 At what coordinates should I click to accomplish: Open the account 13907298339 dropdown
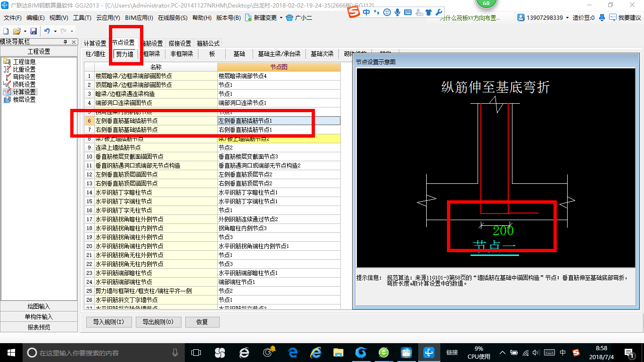click(542, 18)
